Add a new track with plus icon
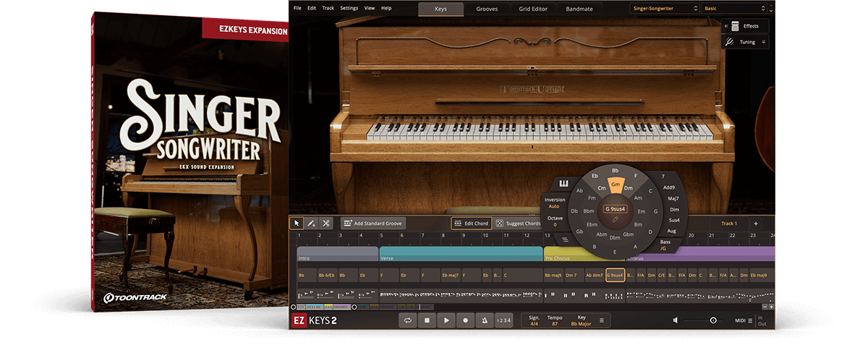Viewport: 868px width, 353px height. (x=755, y=224)
